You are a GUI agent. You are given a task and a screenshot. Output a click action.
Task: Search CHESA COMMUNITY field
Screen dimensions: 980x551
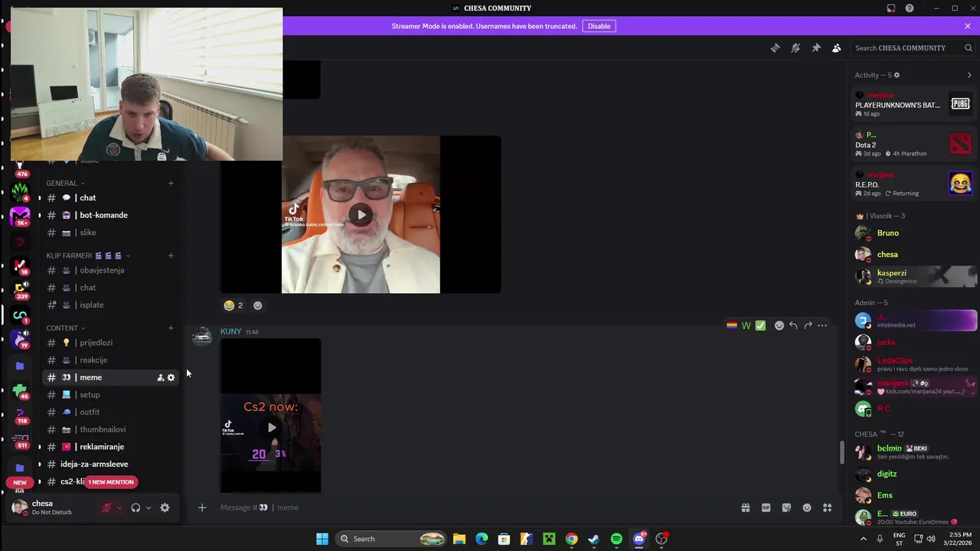pyautogui.click(x=913, y=48)
